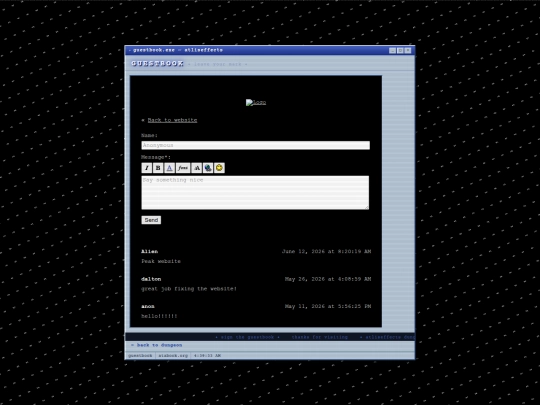Viewport: 540px width, 405px height.
Task: Close the guestbook.exe window
Action: click(x=408, y=50)
